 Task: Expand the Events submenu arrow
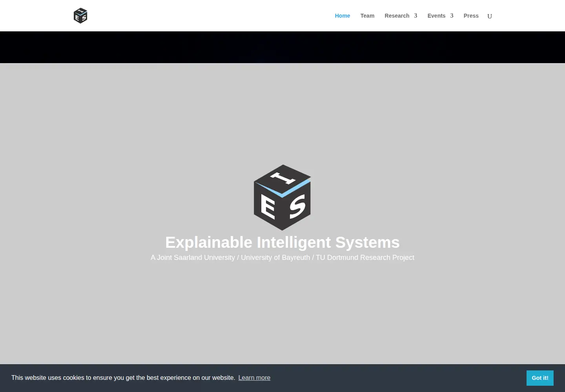coord(452,16)
